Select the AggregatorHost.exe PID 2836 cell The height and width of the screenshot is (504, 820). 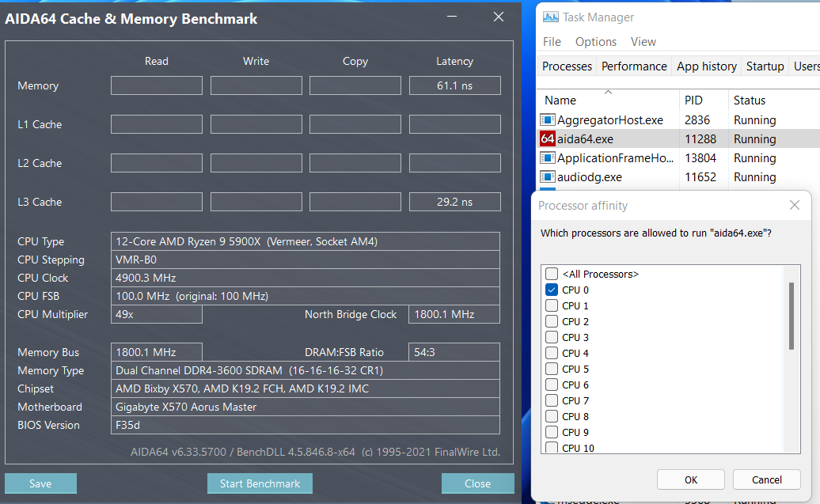697,119
